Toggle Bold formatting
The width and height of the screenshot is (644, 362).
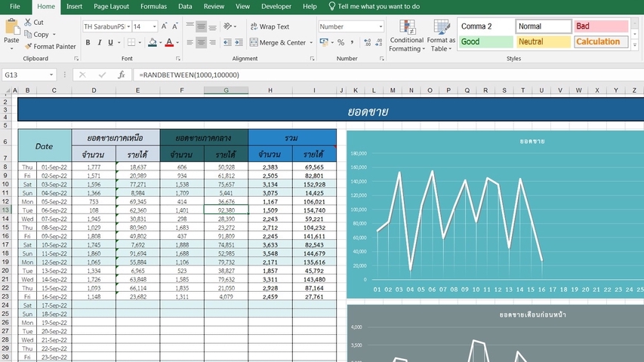[88, 42]
